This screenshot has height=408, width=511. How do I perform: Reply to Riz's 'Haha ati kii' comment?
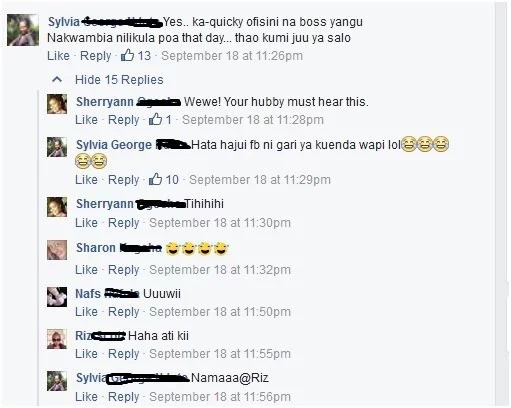coord(124,354)
